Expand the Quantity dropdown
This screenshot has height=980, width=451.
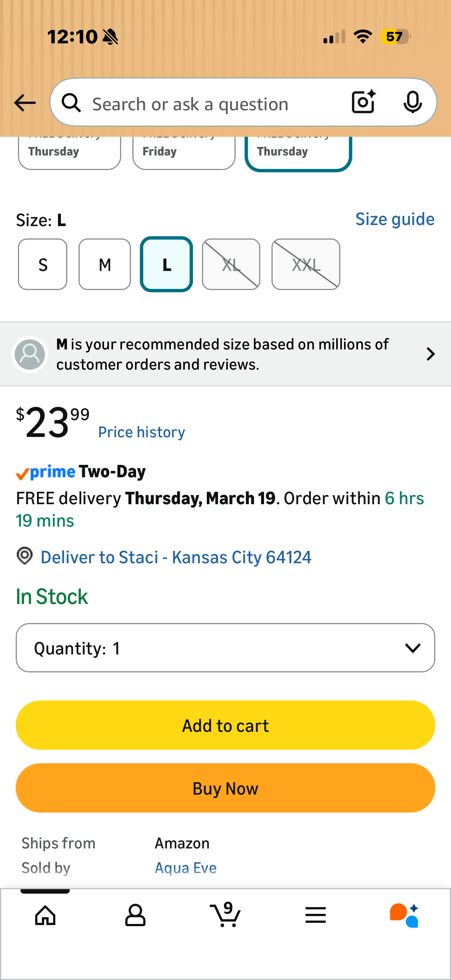pos(225,647)
